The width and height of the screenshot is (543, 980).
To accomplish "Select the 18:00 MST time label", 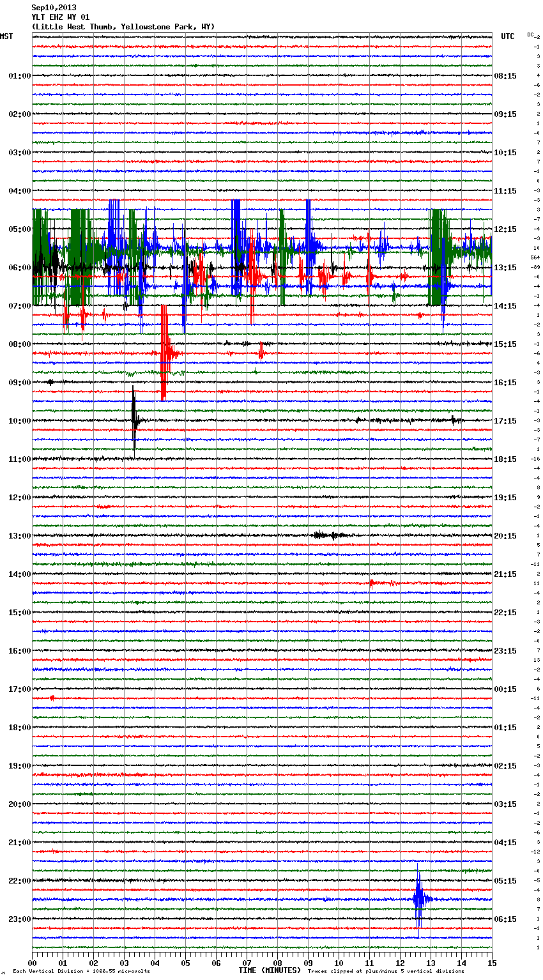I will [x=20, y=728].
